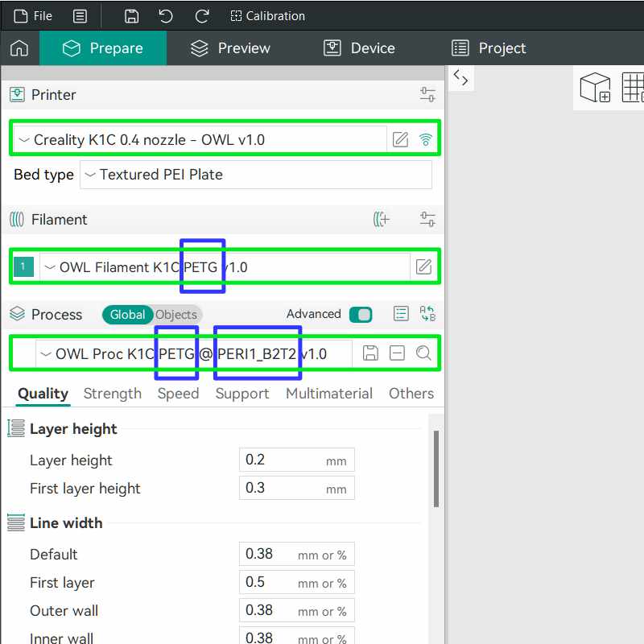
Task: Click the undo arrow icon
Action: [166, 16]
